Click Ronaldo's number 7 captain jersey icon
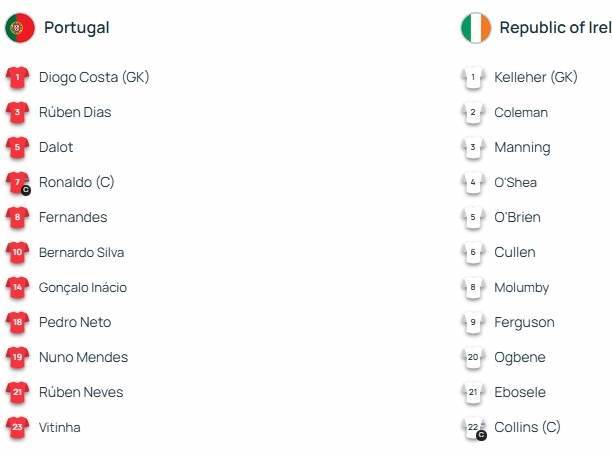The height and width of the screenshot is (459, 612). point(18,183)
